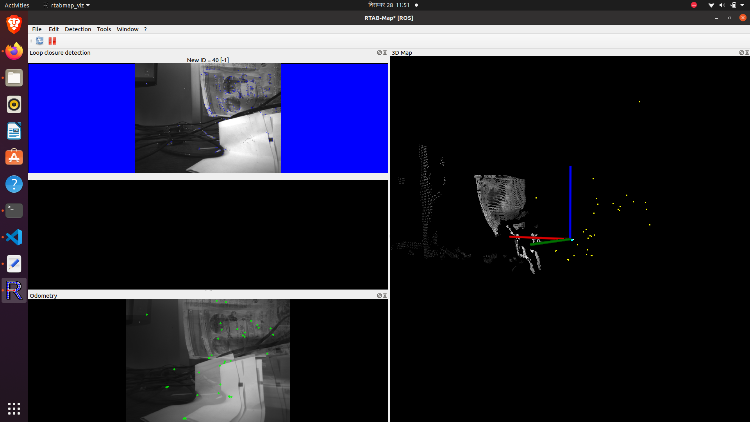Open the Edit menu
Viewport: 750px width, 422px height.
(x=54, y=29)
